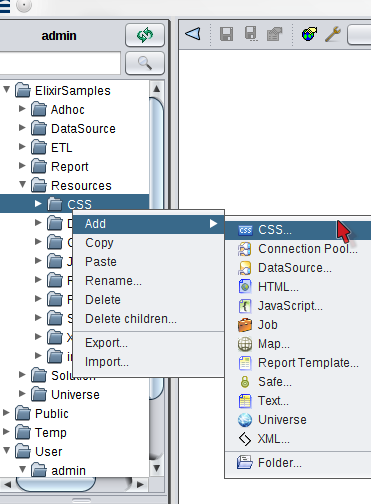
Task: Expand the DataSource folder arrow
Action: [22, 128]
